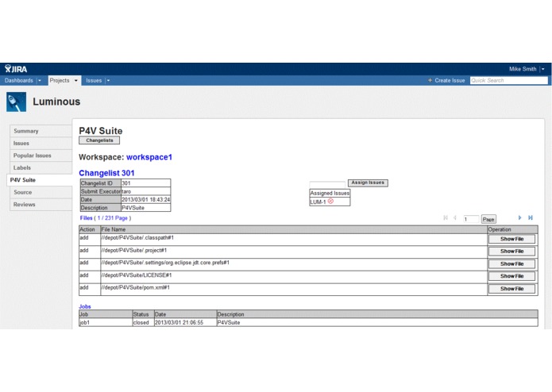The image size is (552, 392).
Task: Click the Create Issue link
Action: (450, 80)
